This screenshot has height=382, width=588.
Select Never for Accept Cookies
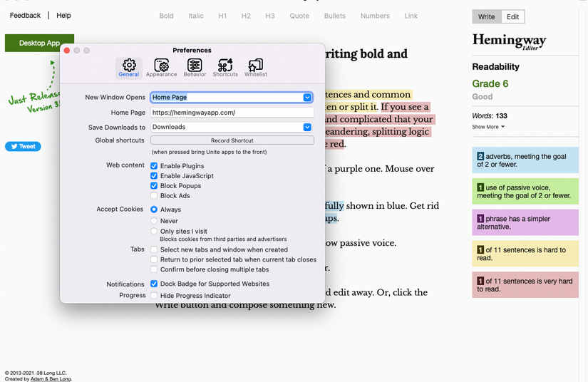click(154, 220)
